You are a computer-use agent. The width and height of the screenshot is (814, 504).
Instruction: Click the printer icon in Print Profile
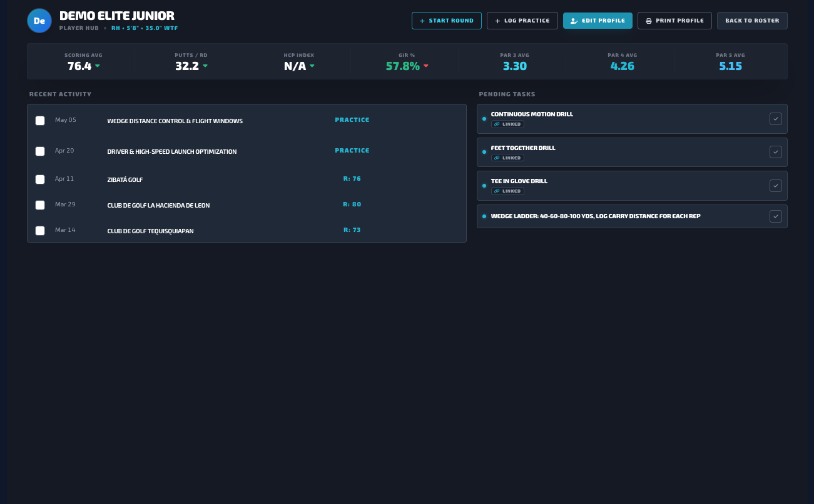(649, 21)
